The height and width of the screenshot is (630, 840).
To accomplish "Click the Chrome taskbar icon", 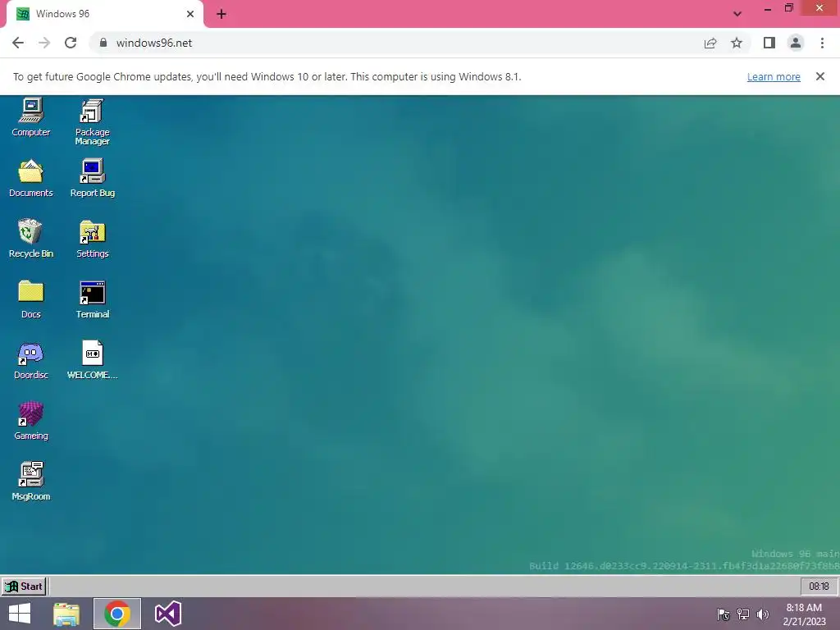I will [x=117, y=614].
